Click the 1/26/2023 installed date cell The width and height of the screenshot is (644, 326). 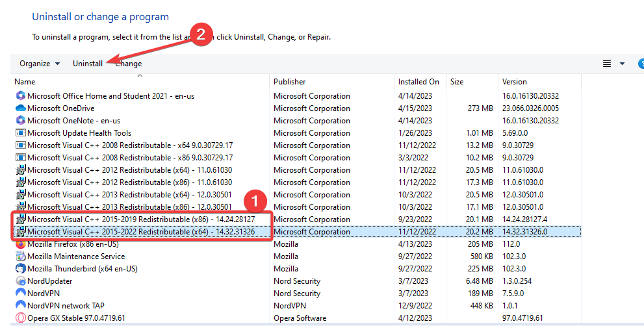415,132
